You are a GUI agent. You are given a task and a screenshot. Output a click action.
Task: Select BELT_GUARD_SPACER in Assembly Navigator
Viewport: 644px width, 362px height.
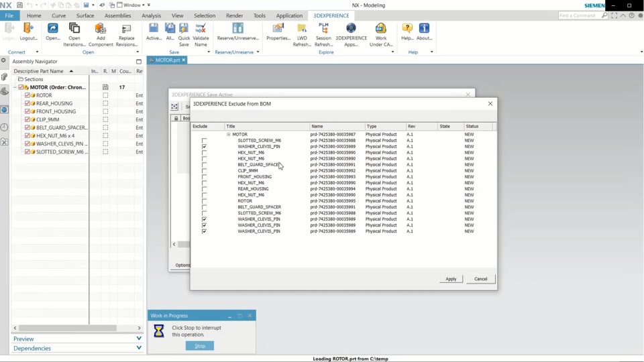[x=62, y=127]
